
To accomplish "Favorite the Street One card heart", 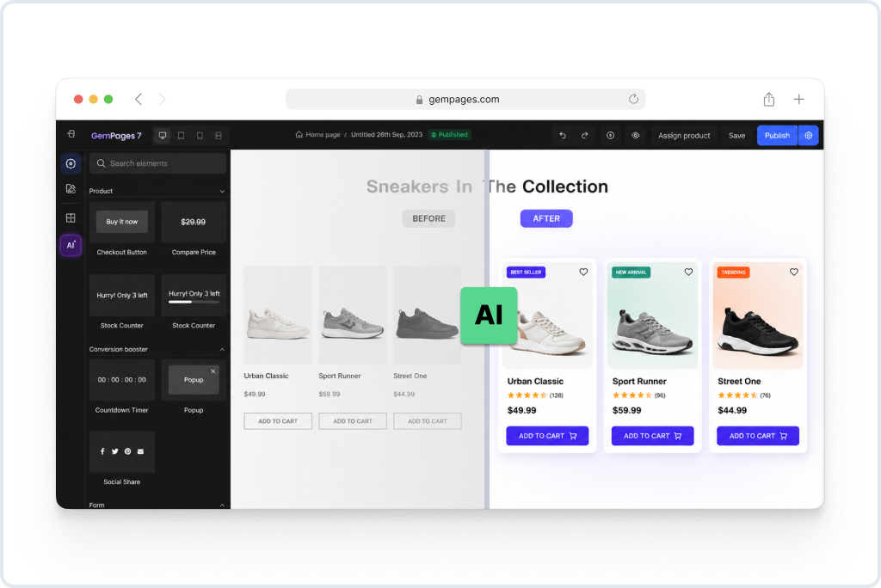I will 793,272.
